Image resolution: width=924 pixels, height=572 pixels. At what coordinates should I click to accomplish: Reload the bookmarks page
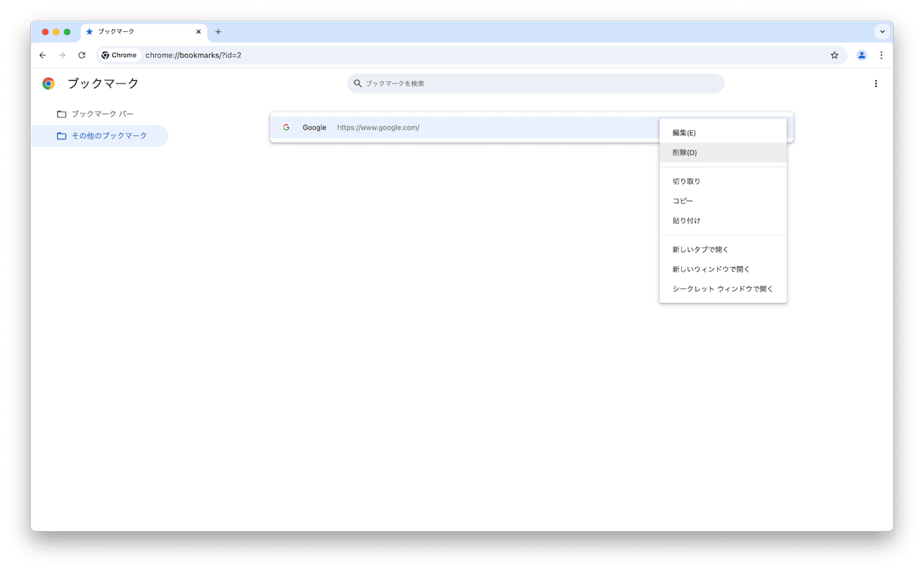[x=82, y=55]
